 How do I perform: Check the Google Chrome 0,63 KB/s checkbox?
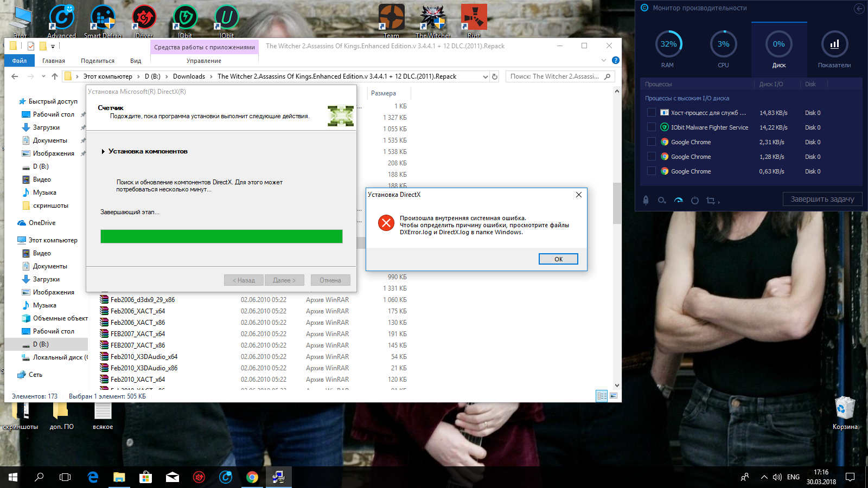pos(651,171)
